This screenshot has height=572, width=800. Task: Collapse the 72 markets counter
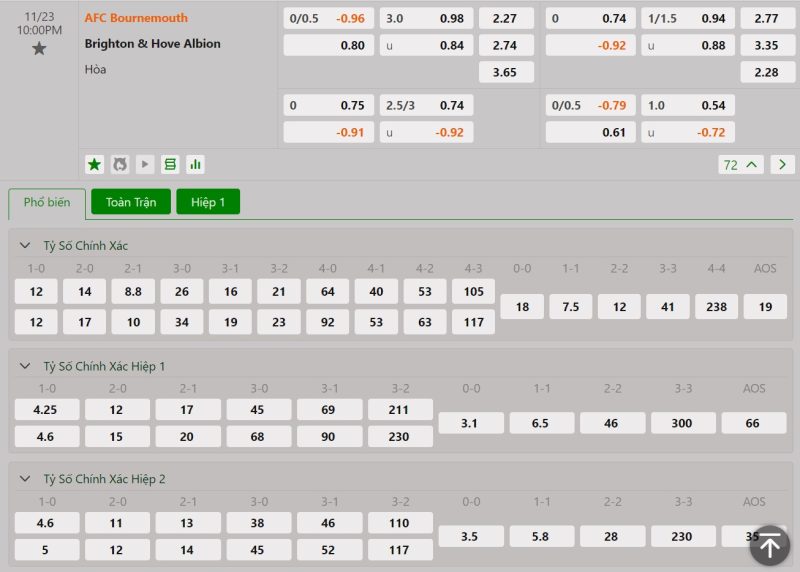[741, 165]
